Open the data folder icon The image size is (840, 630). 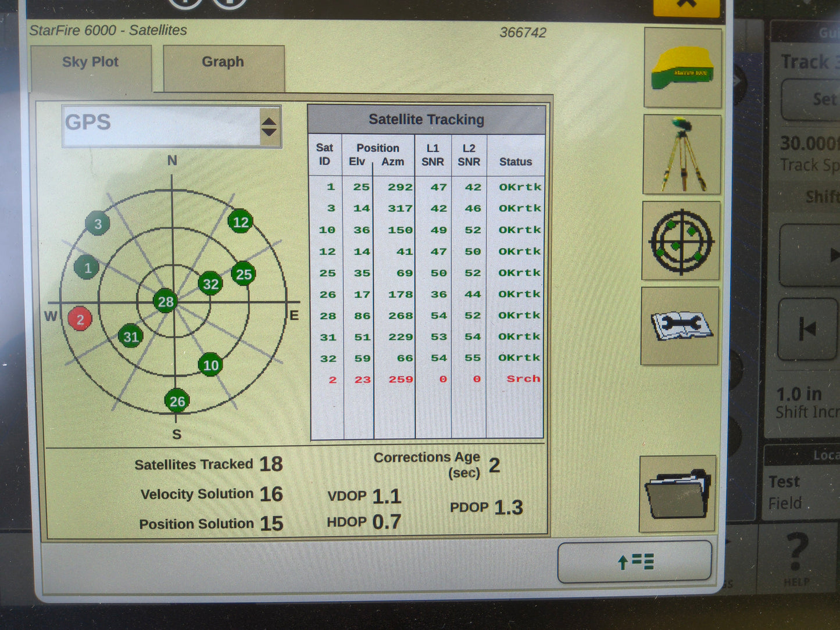tap(678, 493)
